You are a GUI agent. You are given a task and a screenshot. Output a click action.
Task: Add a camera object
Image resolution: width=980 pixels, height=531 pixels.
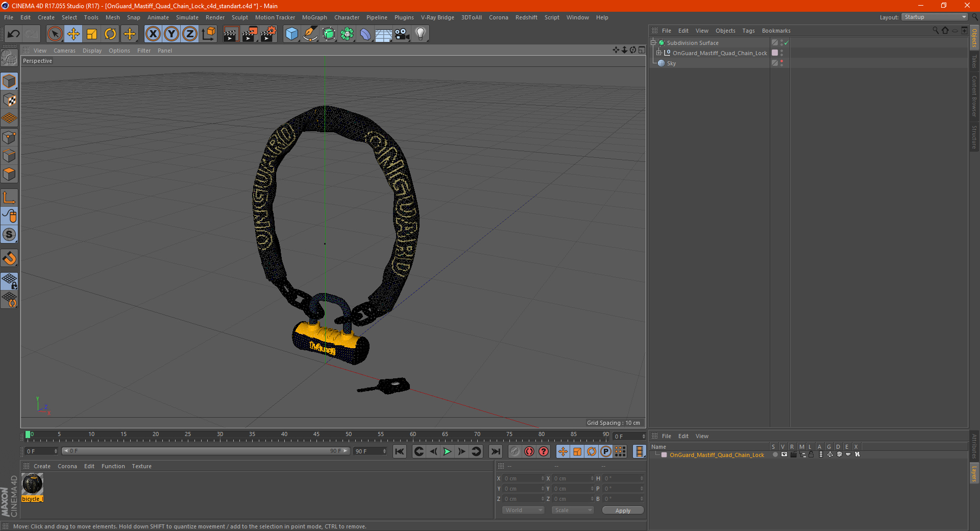click(x=402, y=34)
